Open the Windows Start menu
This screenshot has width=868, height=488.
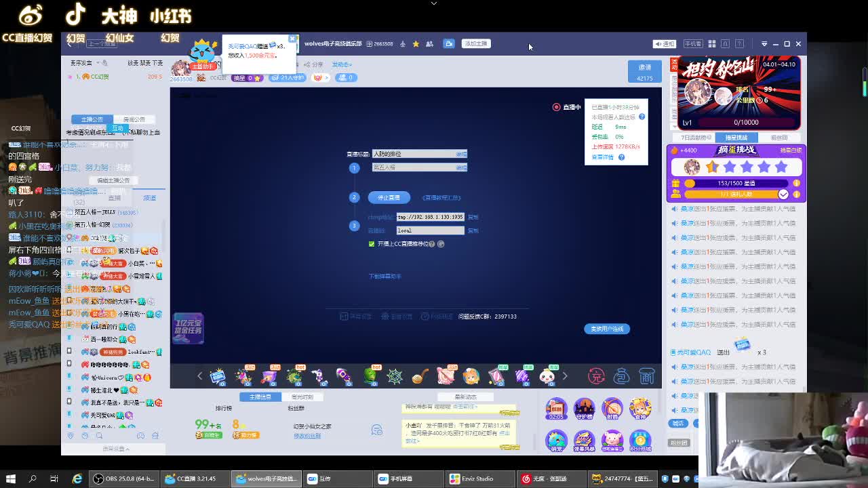click(11, 479)
